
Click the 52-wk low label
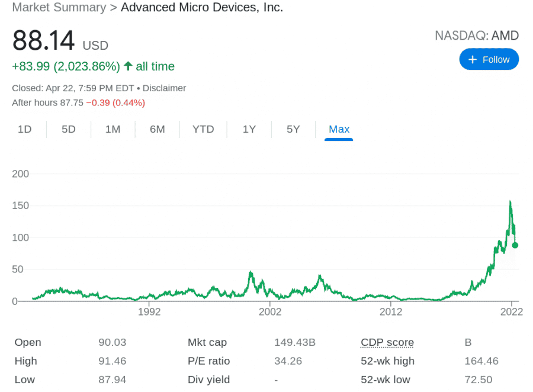pyautogui.click(x=386, y=380)
